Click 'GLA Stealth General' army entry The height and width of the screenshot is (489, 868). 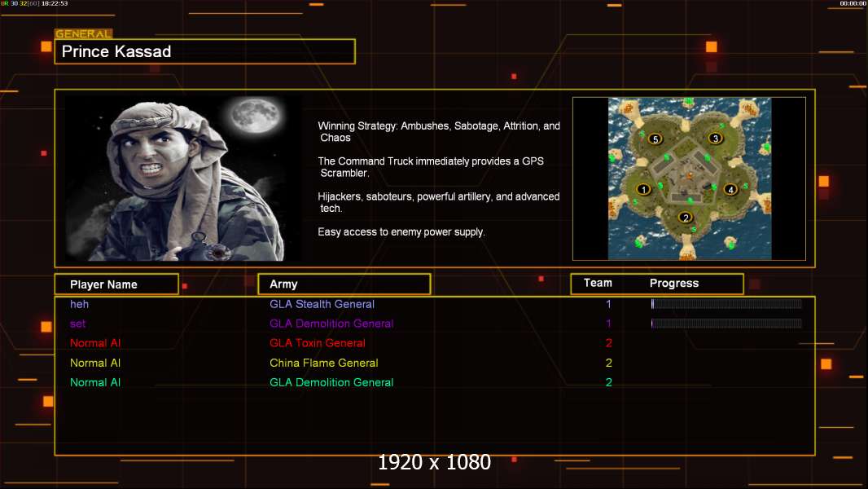coord(322,304)
